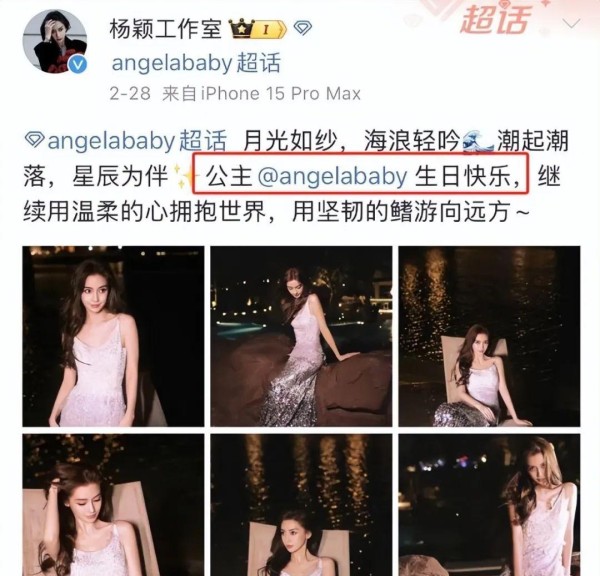Tap the 2-28 post timestamp
This screenshot has width=600, height=576.
point(130,94)
